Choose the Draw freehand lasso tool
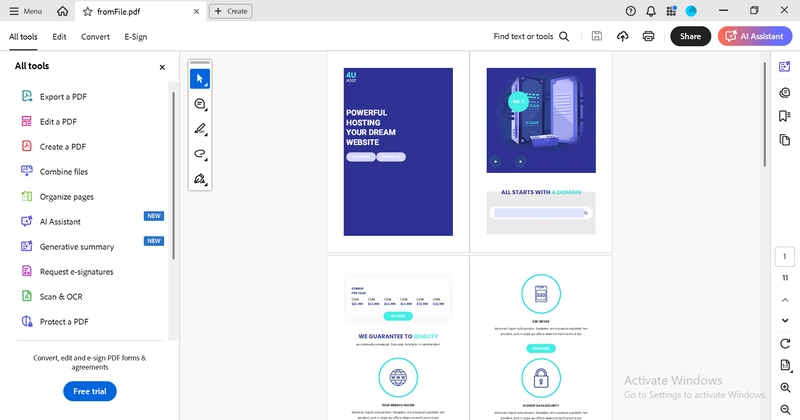800x420 pixels. [200, 154]
